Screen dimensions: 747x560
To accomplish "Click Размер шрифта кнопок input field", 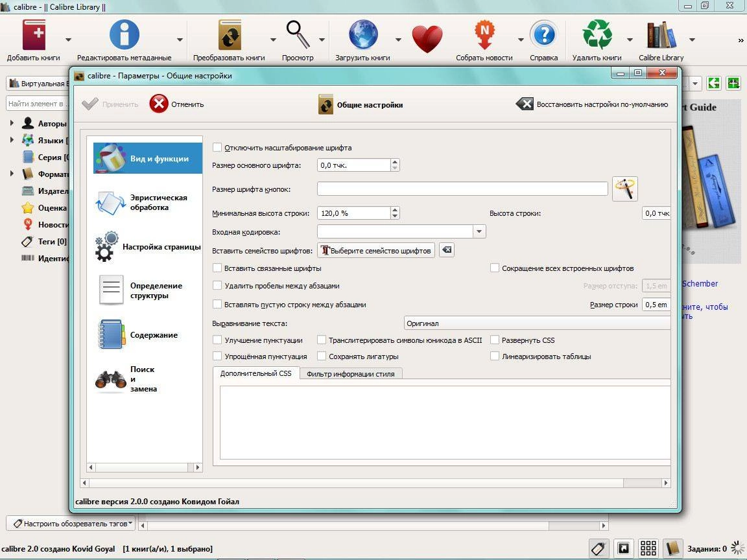I will (462, 189).
